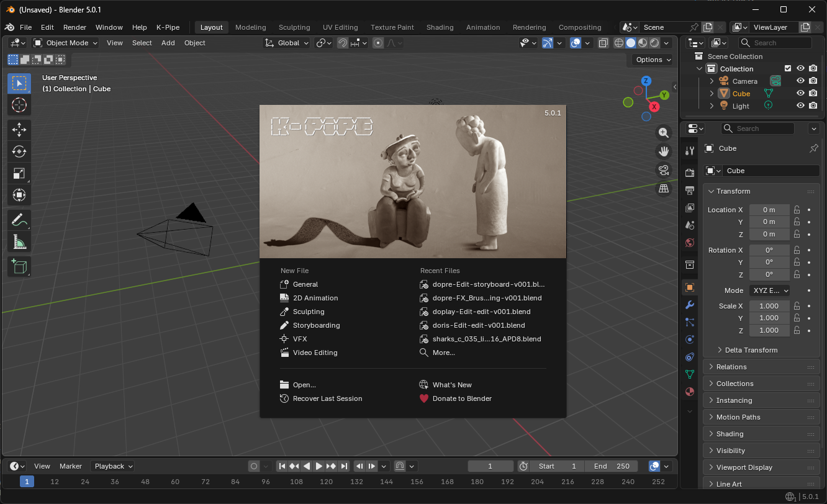This screenshot has height=504, width=827.
Task: Switch to the Modeling workspace tab
Action: click(x=251, y=27)
